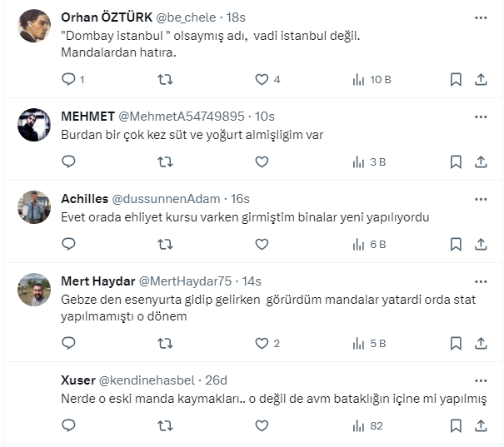Reply to Xuser's tweet about manda kaymakları
Screen dimensions: 504x447
(x=69, y=425)
